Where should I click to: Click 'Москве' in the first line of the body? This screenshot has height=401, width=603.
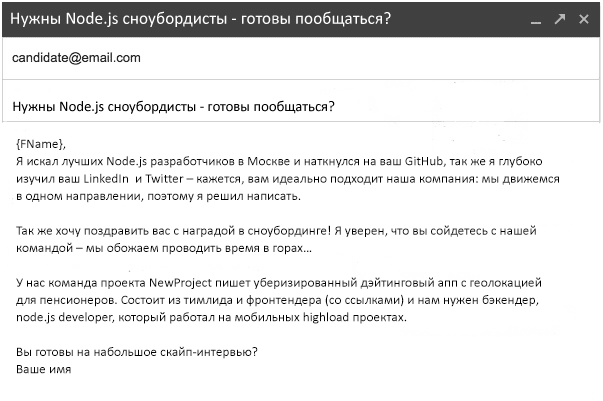268,161
